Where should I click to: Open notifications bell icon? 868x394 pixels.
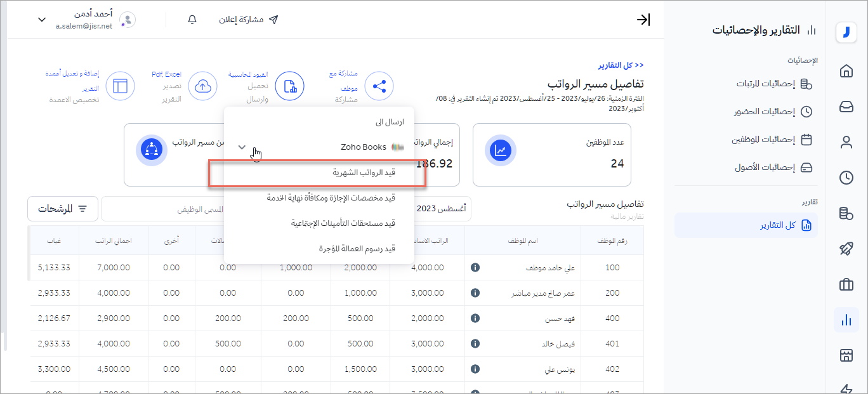click(192, 20)
